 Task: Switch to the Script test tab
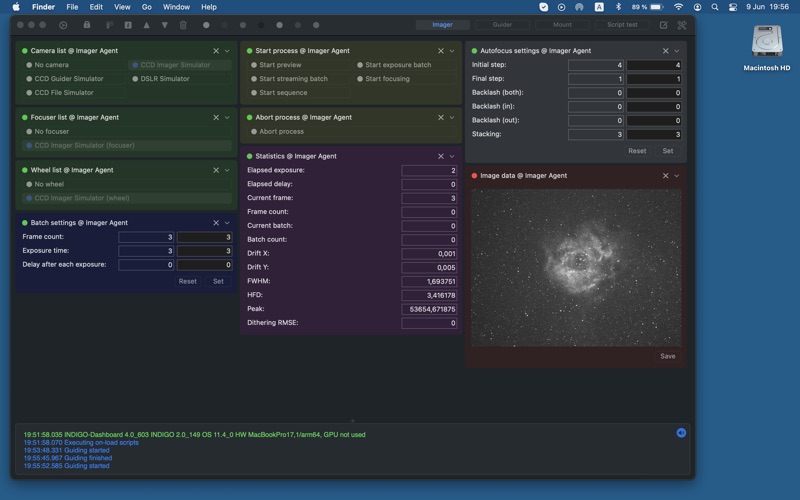(x=622, y=24)
